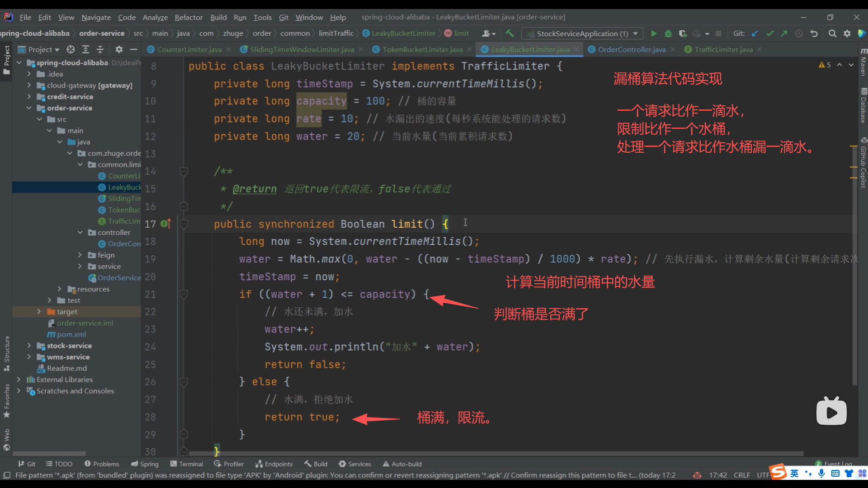The width and height of the screenshot is (868, 488).
Task: Collapse the order-service module
Action: (x=29, y=108)
